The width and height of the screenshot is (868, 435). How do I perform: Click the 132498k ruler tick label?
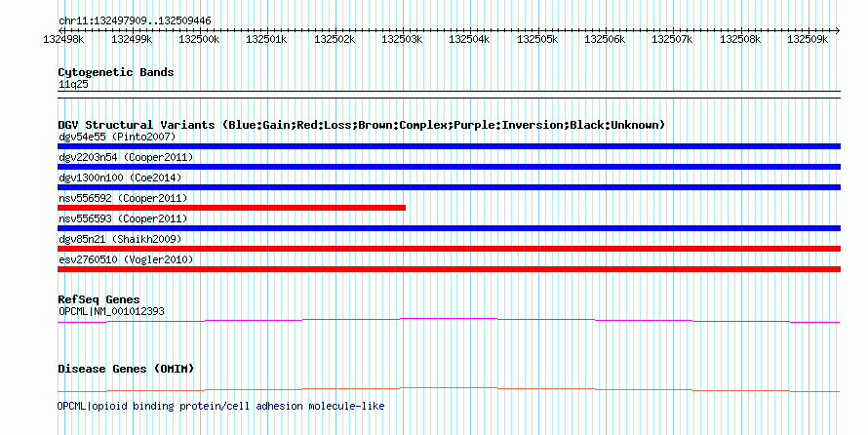click(63, 39)
